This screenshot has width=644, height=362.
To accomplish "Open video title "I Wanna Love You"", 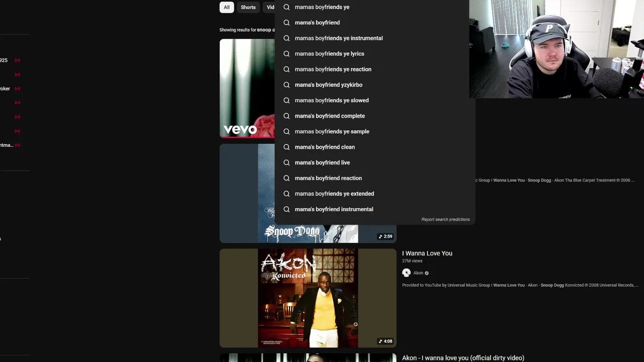I will coord(427,253).
